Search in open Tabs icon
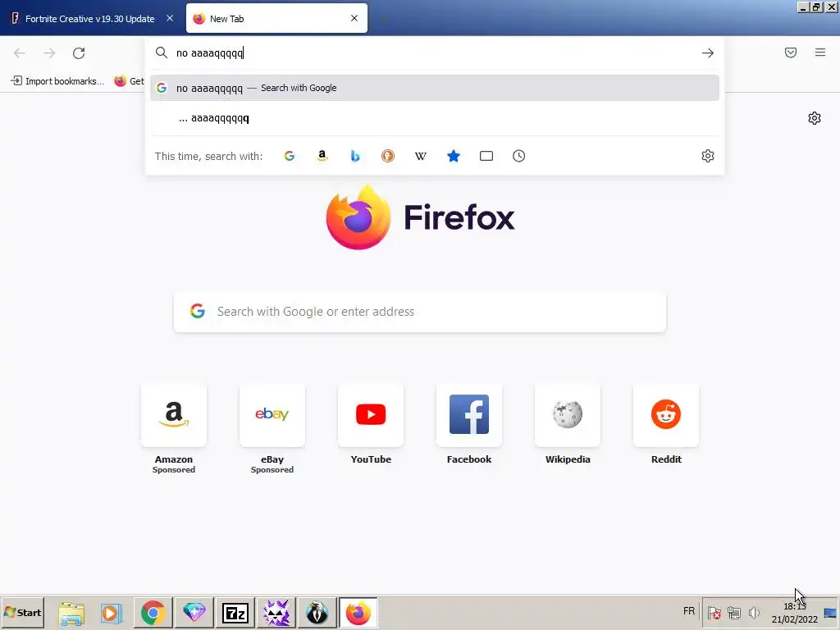The height and width of the screenshot is (630, 840). (486, 156)
